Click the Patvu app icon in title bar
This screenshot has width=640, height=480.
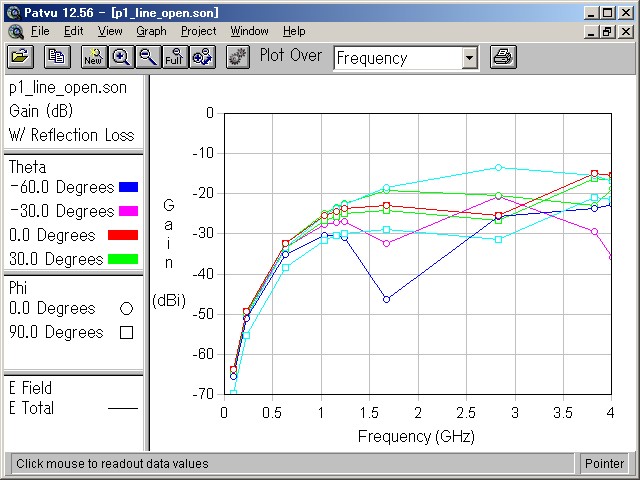click(14, 13)
